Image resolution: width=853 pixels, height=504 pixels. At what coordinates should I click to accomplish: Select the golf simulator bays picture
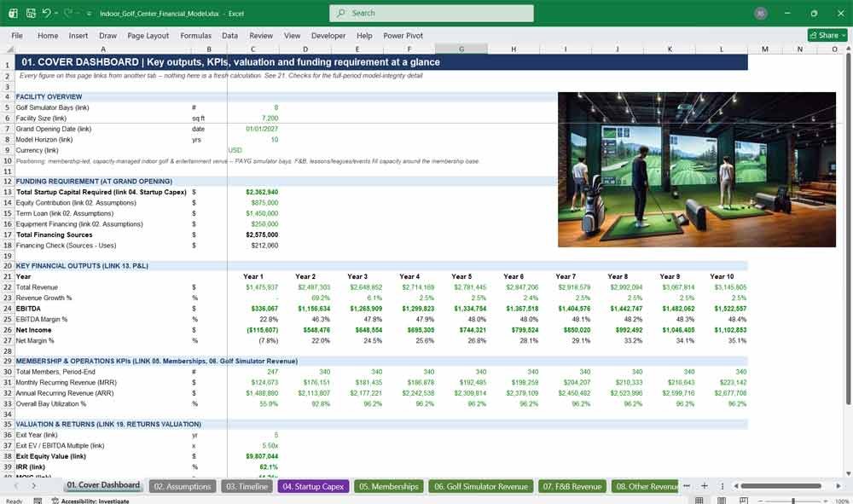coord(697,169)
